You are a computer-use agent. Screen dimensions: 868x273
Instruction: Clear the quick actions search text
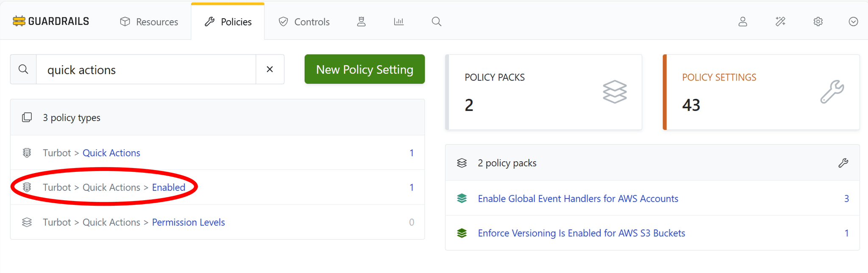click(270, 69)
